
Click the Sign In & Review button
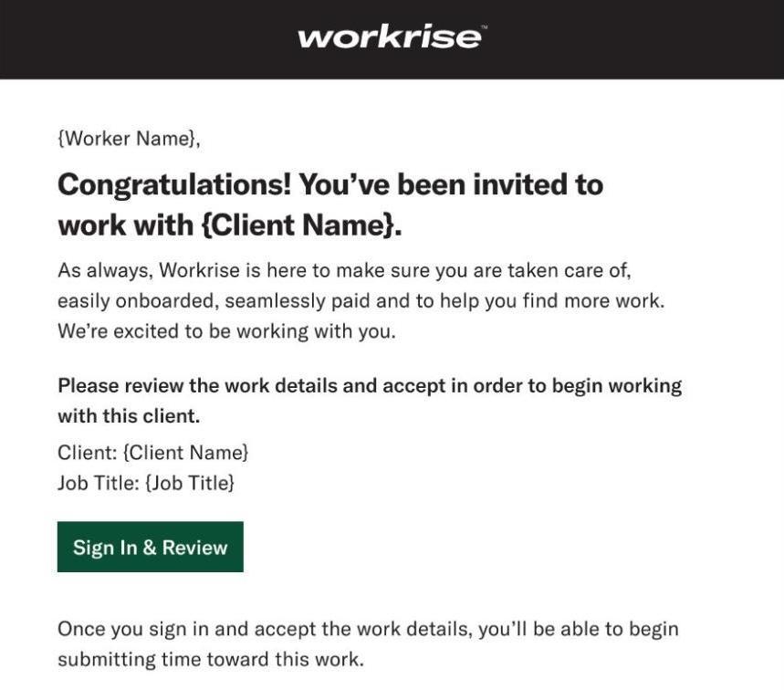point(151,547)
